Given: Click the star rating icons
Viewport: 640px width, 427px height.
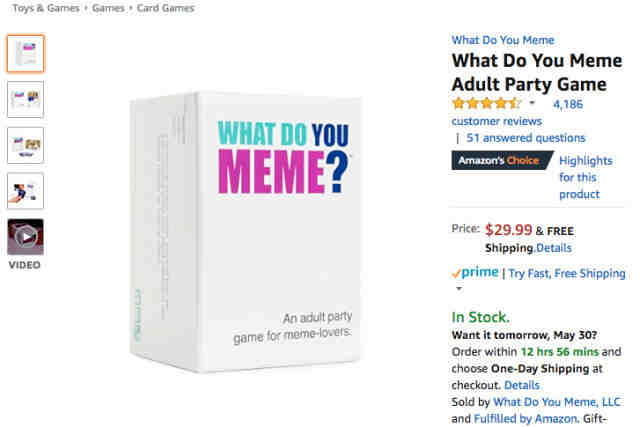Looking at the screenshot, I should [x=487, y=103].
